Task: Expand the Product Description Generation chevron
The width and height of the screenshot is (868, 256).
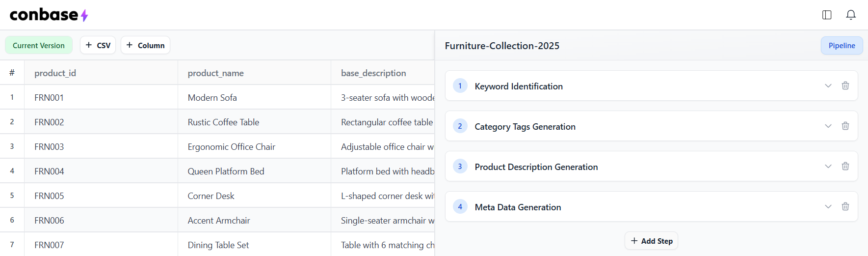Action: (828, 166)
